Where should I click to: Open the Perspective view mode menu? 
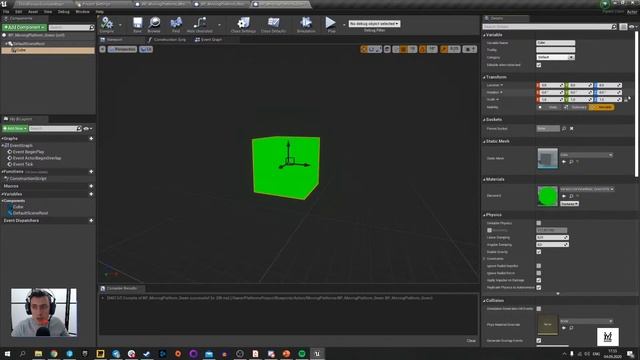coord(122,49)
